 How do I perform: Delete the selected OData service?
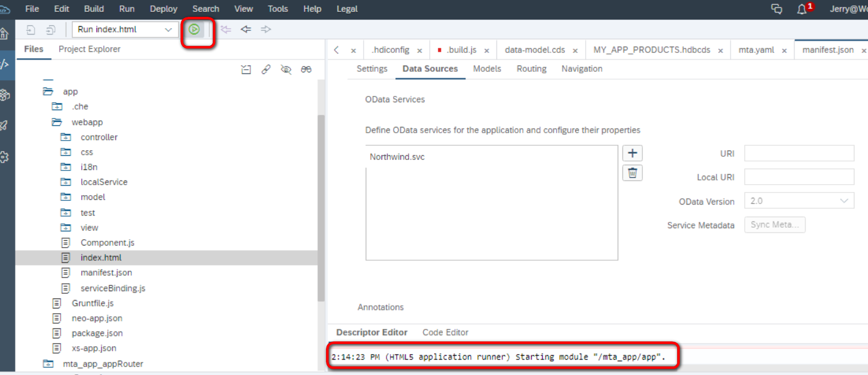click(x=632, y=173)
